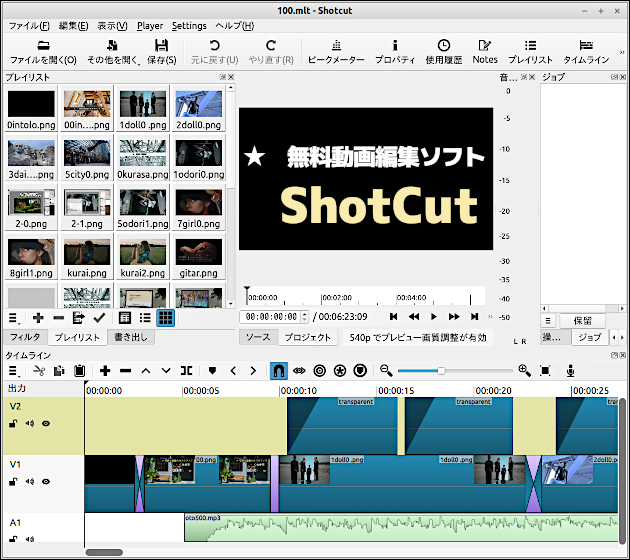Open the 使用履歴 (history) panel

pyautogui.click(x=443, y=51)
